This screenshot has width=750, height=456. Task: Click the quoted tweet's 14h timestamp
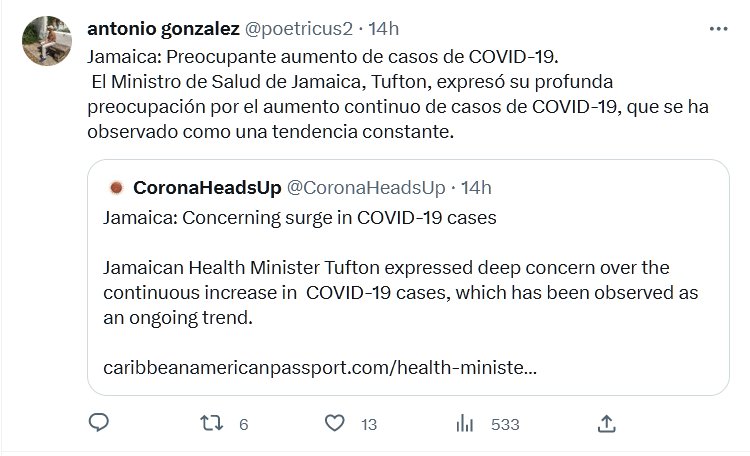(476, 187)
